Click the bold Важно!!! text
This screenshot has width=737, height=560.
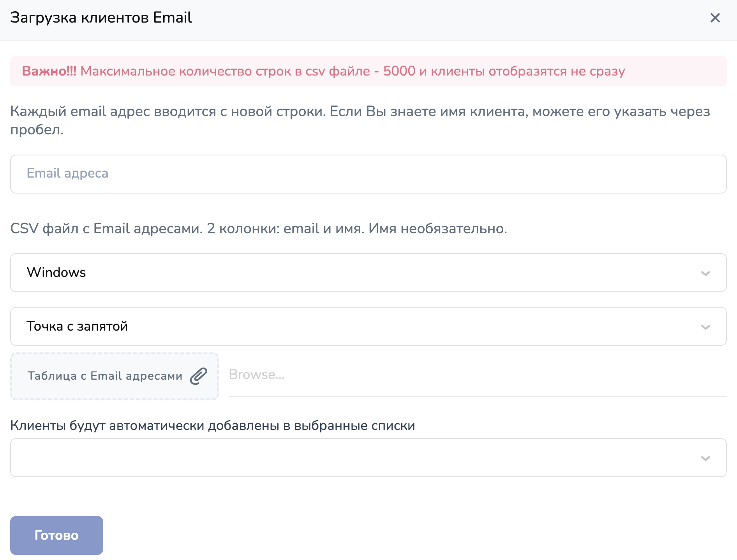[49, 71]
